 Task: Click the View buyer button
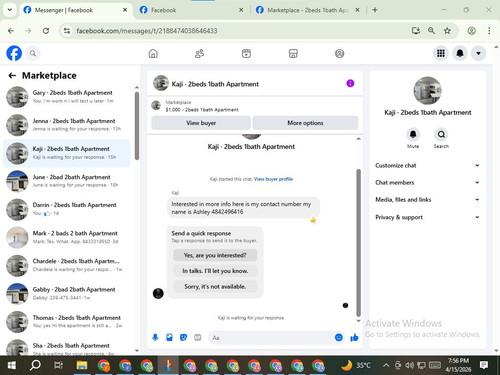click(x=201, y=123)
